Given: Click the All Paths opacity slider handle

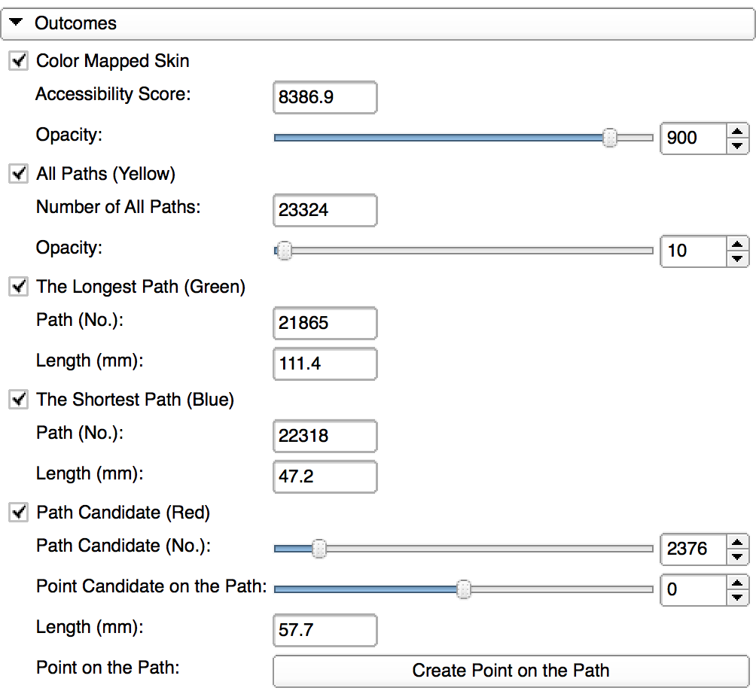Looking at the screenshot, I should 284,251.
